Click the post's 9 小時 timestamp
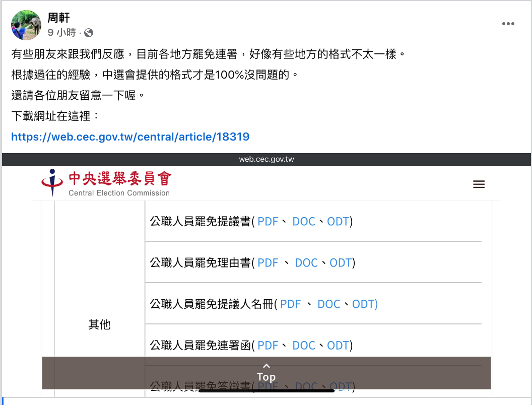 [x=61, y=33]
